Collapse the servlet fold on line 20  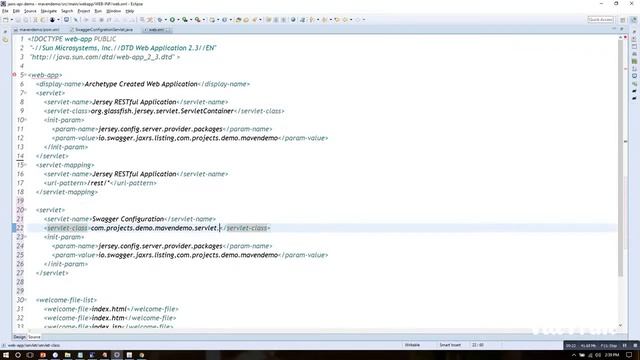click(x=25, y=210)
